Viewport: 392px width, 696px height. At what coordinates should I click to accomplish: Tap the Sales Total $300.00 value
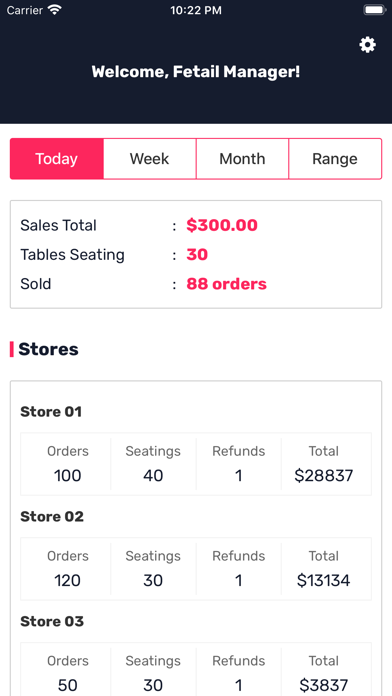(222, 225)
